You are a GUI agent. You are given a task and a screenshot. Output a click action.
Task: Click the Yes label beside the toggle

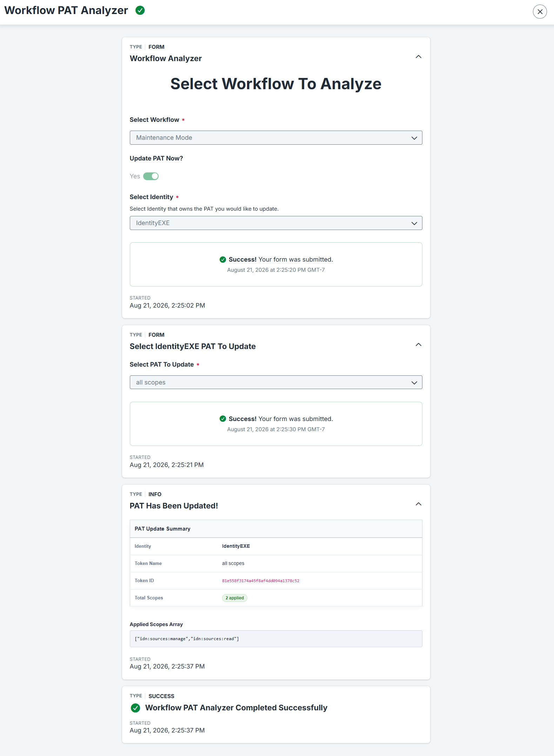point(135,176)
